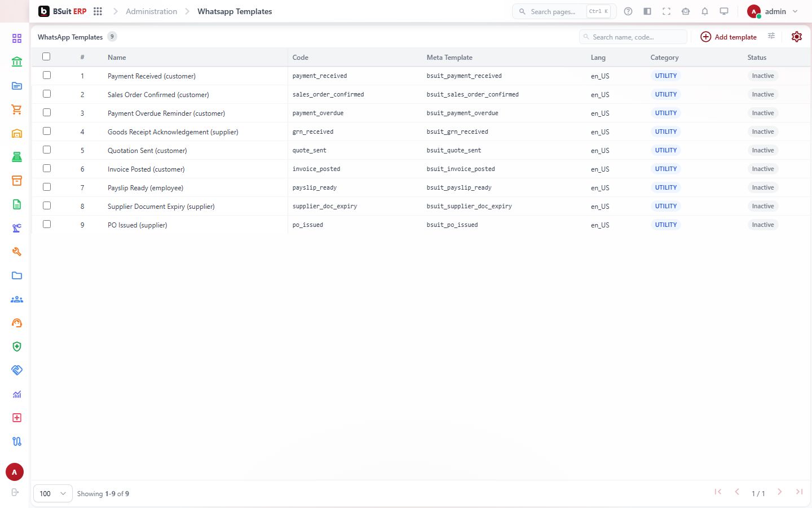This screenshot has height=508, width=812.
Task: Click UTILITY tag on Payment Overdue row
Action: click(x=666, y=113)
